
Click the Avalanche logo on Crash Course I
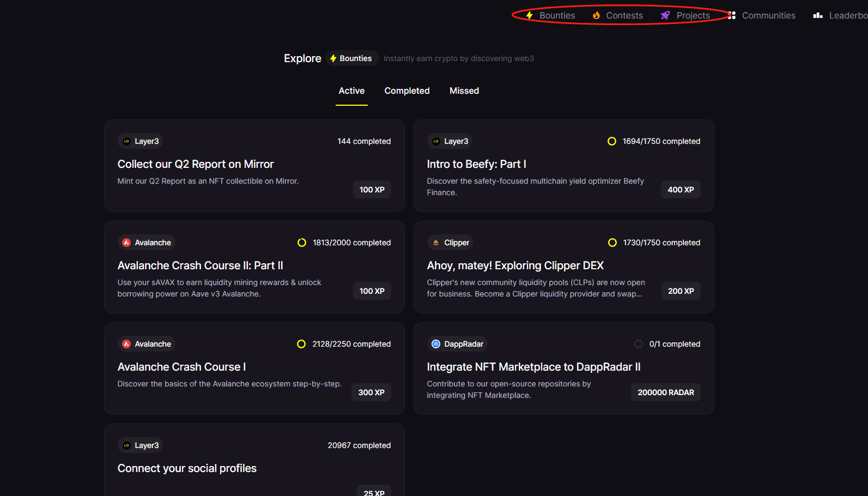pyautogui.click(x=126, y=344)
